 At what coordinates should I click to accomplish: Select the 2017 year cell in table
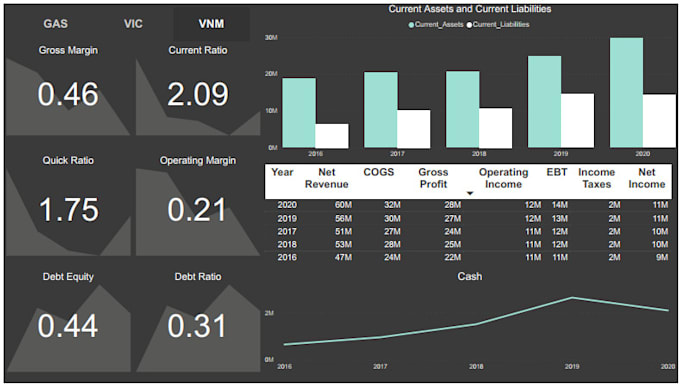point(287,232)
